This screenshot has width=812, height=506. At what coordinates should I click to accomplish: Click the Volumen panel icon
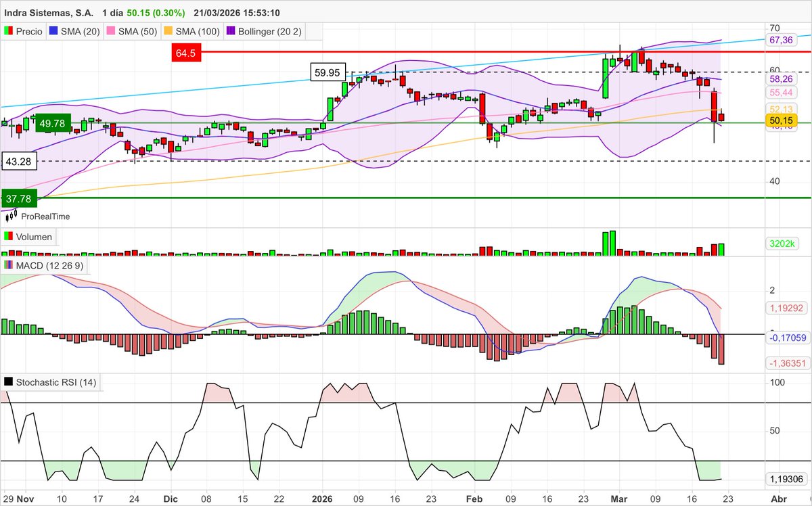(x=9, y=237)
